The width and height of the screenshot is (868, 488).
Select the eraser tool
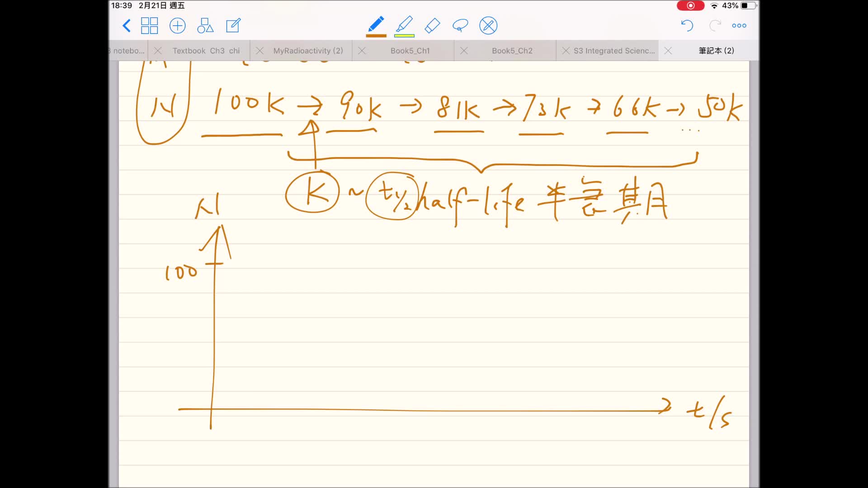[x=433, y=26]
